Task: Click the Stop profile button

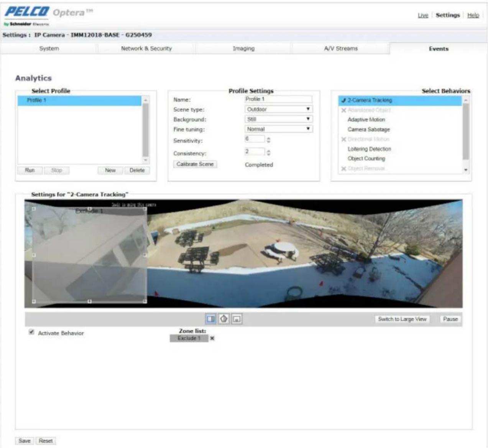Action: 57,170
